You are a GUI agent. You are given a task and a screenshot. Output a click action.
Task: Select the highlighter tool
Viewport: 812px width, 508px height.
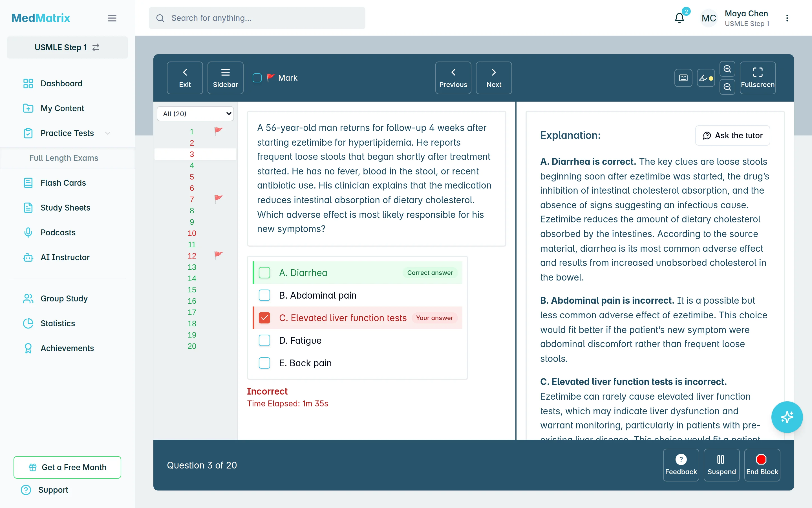click(x=706, y=78)
